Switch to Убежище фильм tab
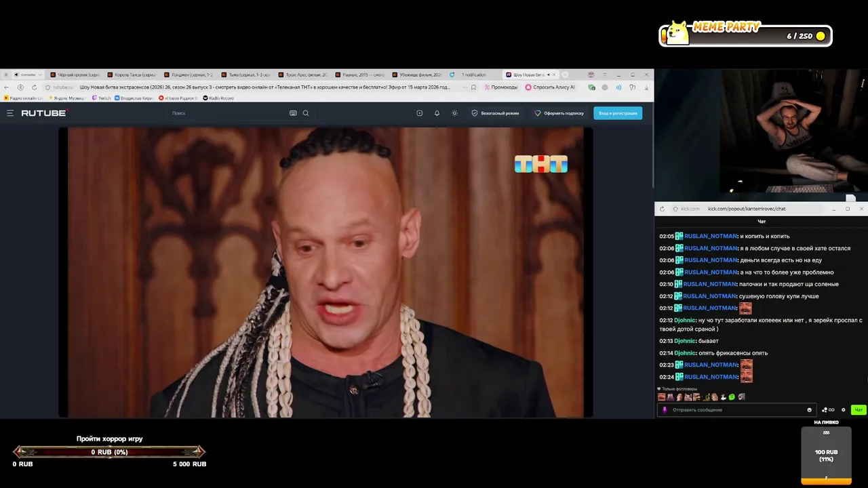 pos(416,75)
